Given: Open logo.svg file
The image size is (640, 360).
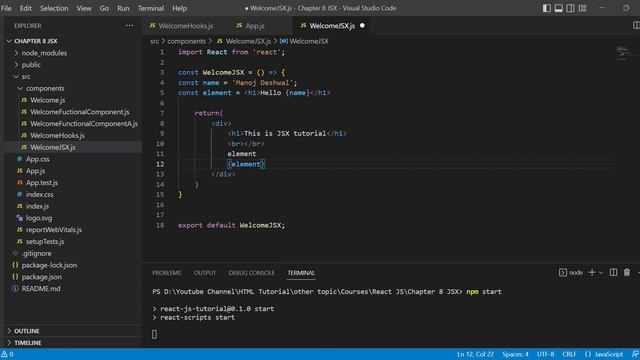Looking at the screenshot, I should (x=39, y=218).
